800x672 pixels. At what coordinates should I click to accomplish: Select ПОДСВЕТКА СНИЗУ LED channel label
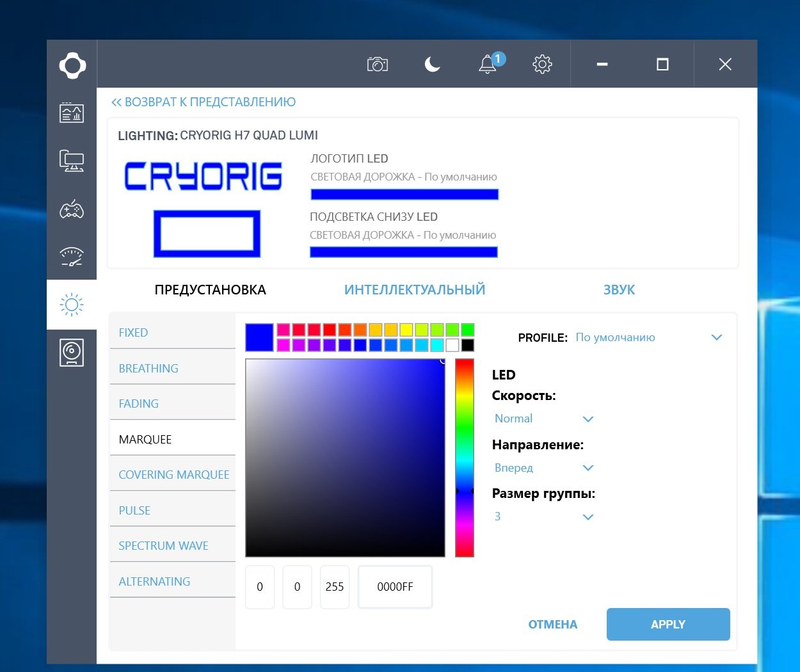(374, 217)
